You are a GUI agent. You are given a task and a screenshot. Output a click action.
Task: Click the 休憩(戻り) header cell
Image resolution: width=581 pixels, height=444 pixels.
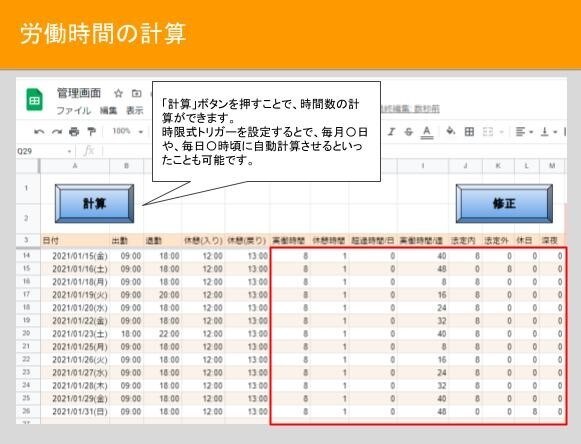(x=247, y=241)
